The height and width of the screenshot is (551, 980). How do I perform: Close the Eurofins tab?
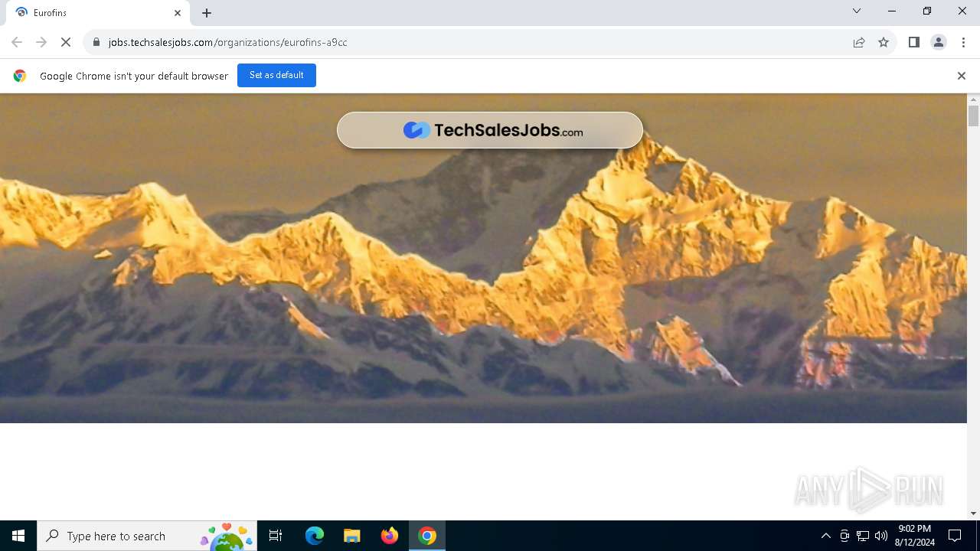(178, 13)
